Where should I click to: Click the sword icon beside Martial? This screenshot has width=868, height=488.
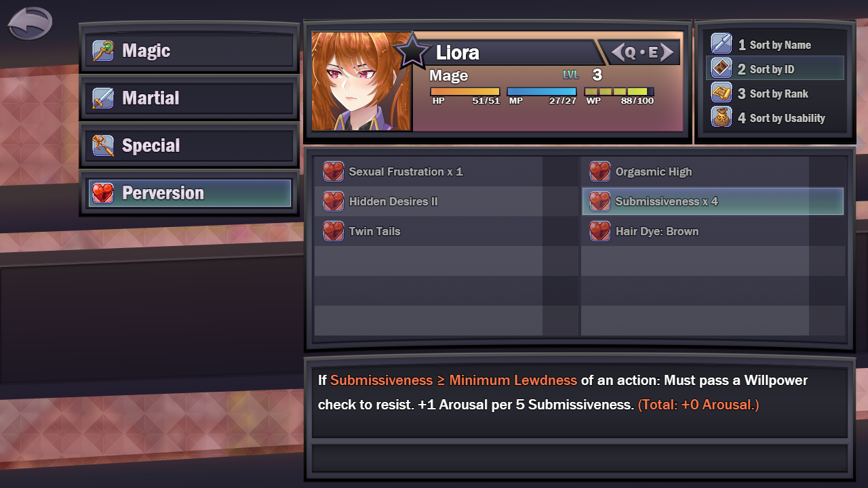[x=103, y=98]
